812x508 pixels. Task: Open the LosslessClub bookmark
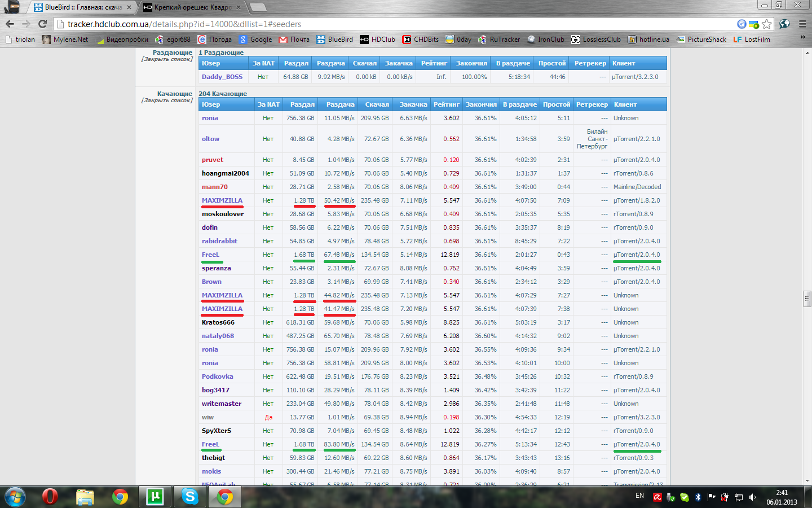(595, 40)
